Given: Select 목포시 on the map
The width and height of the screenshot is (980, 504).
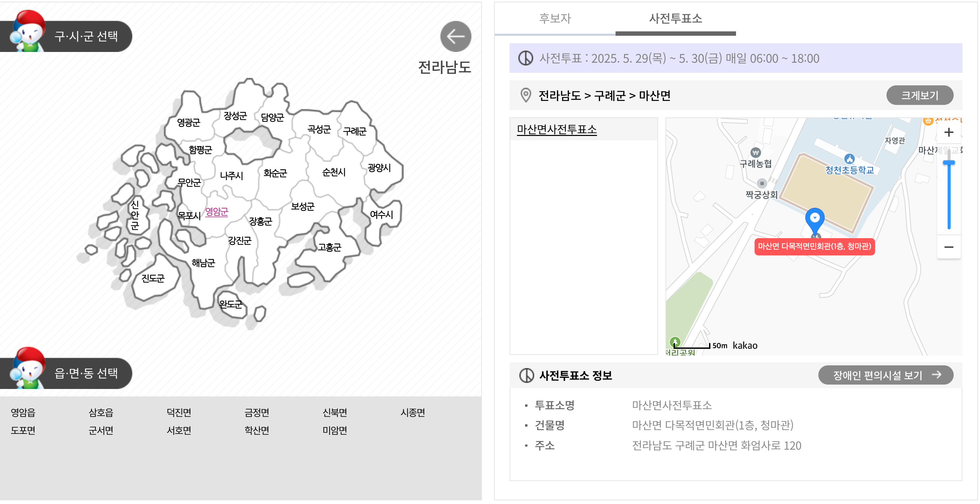Looking at the screenshot, I should (189, 216).
